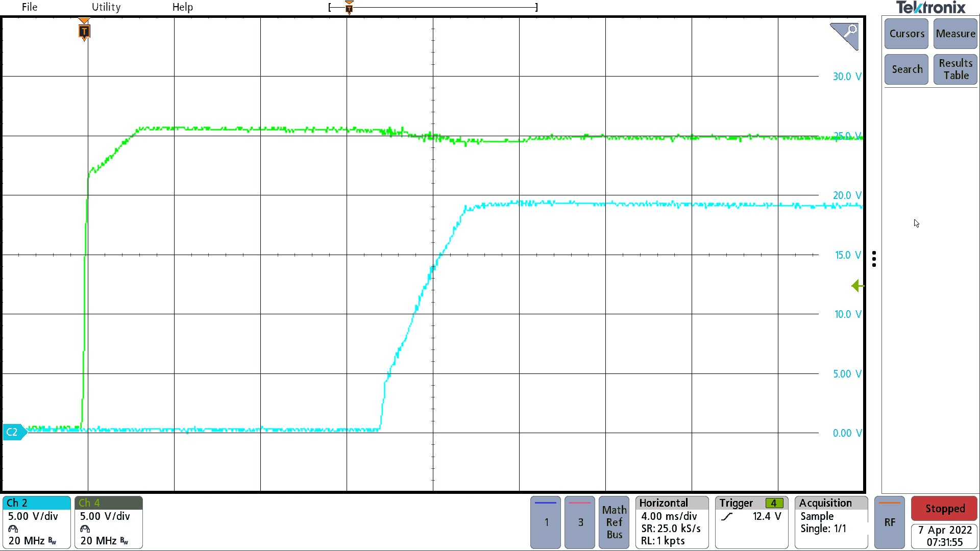Click the SR: 25.0 kS/s sample rate

(x=671, y=529)
